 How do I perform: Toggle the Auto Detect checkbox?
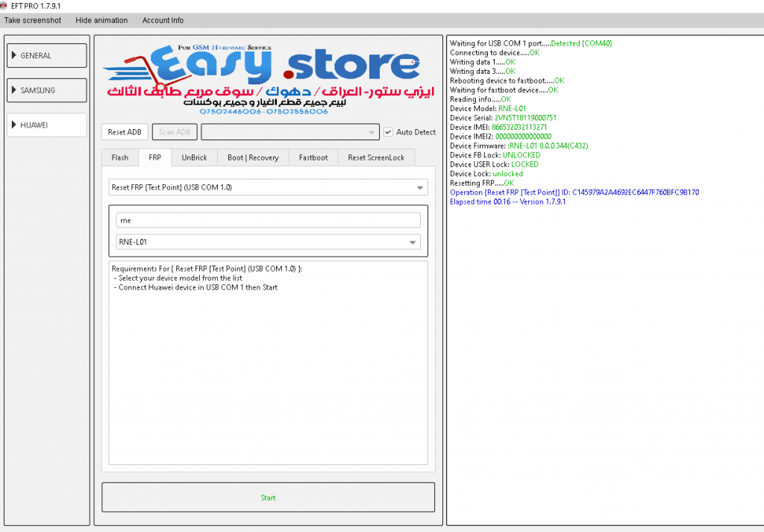point(388,132)
